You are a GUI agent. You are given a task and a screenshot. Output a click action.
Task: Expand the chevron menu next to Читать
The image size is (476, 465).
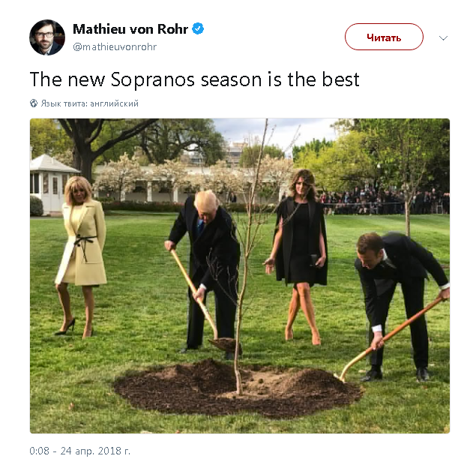443,38
